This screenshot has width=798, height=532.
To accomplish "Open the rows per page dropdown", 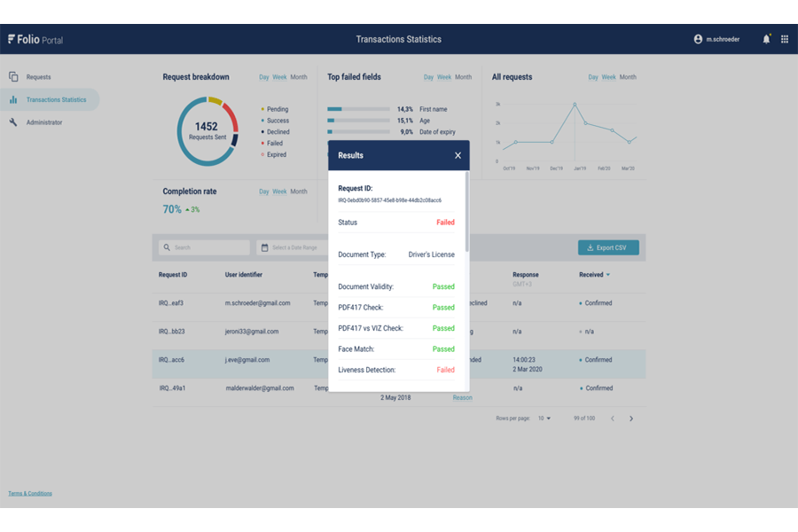I will (x=544, y=418).
